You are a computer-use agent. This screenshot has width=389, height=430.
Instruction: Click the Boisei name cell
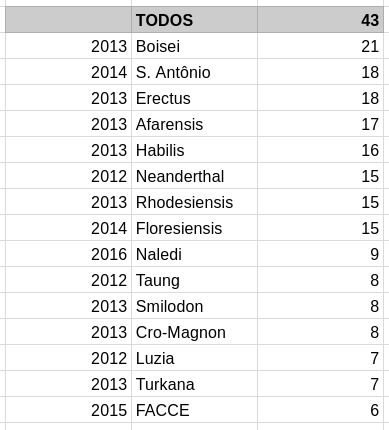tap(194, 46)
